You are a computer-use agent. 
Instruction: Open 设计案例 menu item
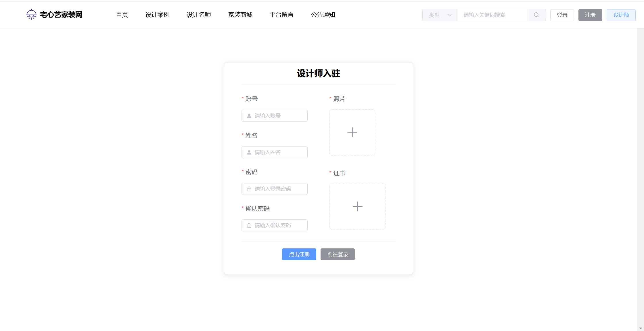coord(157,15)
